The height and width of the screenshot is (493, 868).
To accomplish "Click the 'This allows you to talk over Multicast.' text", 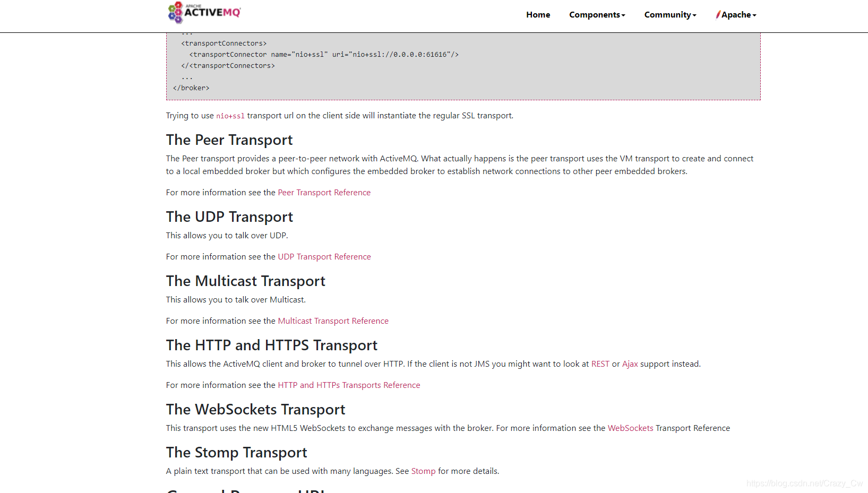I will 236,300.
